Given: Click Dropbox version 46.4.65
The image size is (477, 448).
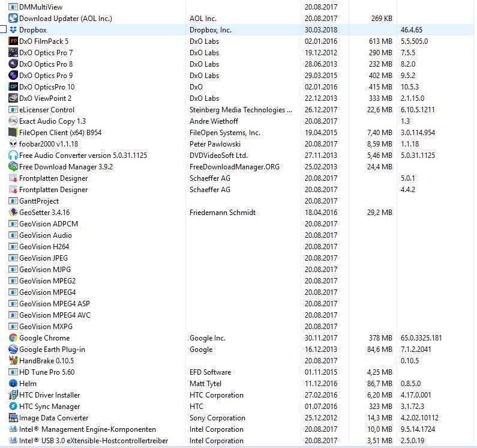Looking at the screenshot, I should (x=411, y=30).
